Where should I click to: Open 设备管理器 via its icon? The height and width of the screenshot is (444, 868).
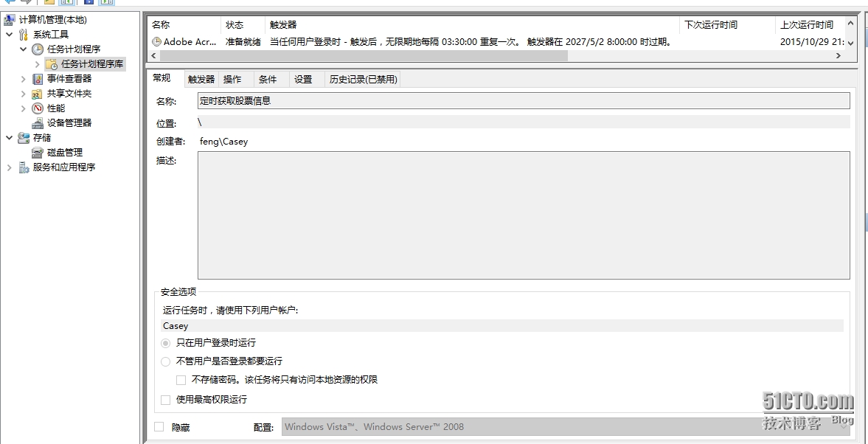coord(37,123)
